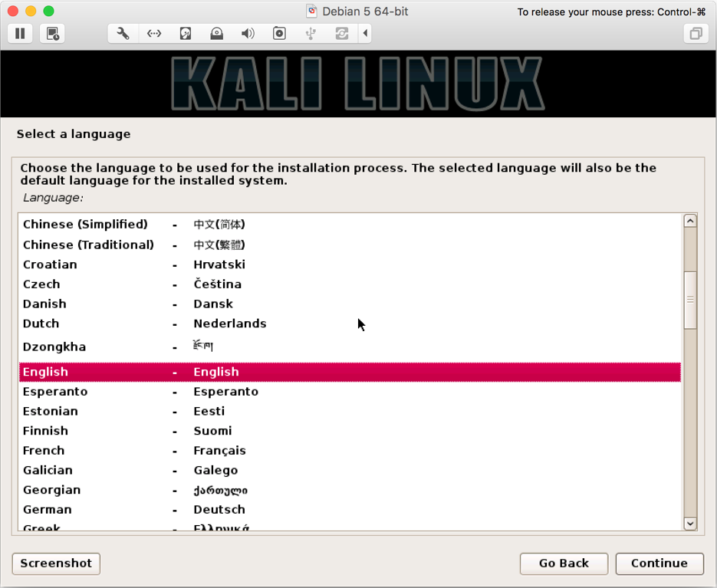The height and width of the screenshot is (588, 717).
Task: Click the USB device icon
Action: pyautogui.click(x=311, y=34)
